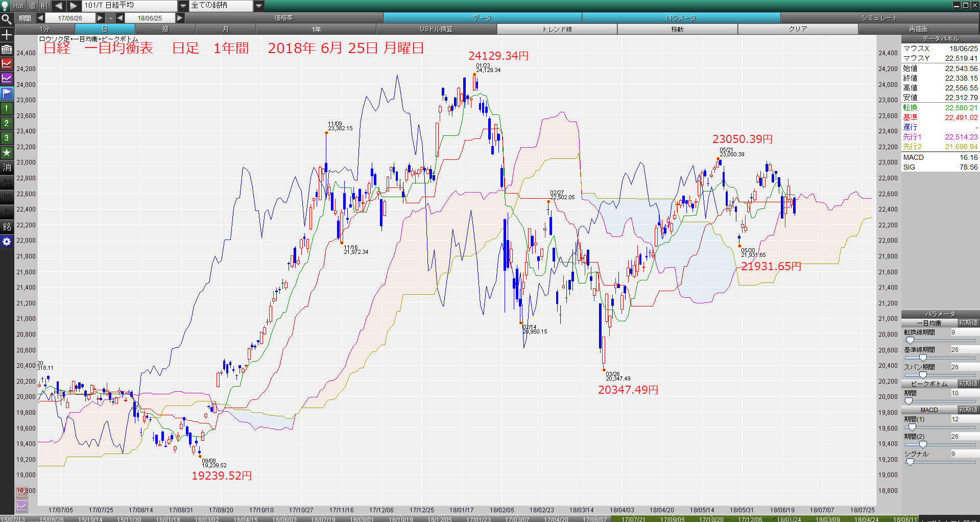The height and width of the screenshot is (522, 980).
Task: Reset 一目均衡 parameters with 初期値
Action: point(968,323)
